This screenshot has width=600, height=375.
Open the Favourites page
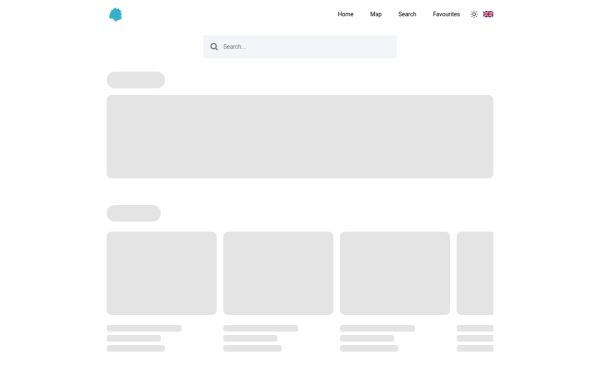point(446,14)
